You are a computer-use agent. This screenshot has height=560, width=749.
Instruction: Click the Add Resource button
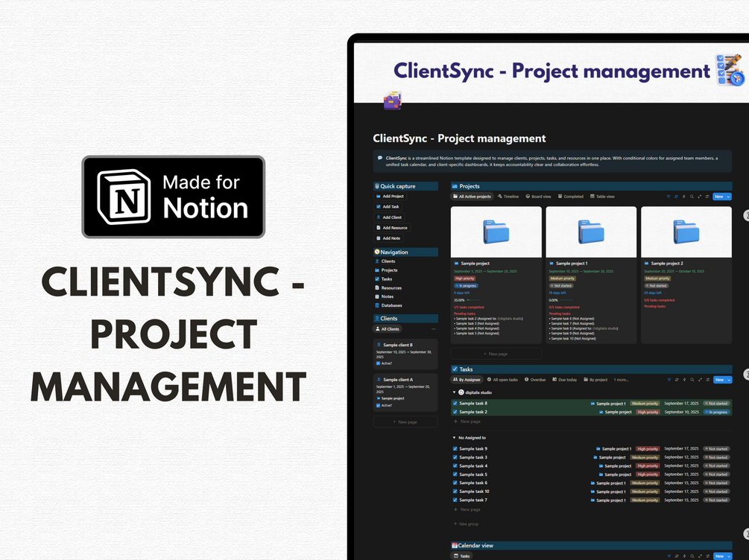point(392,228)
